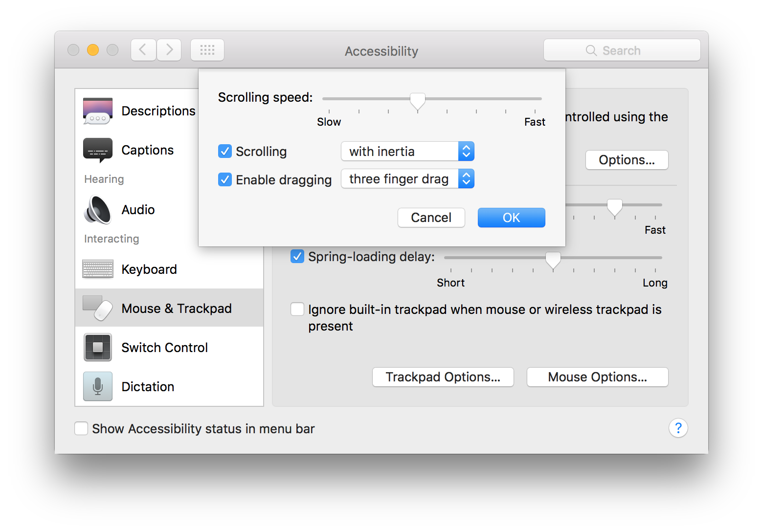763x532 pixels.
Task: Open the Dictation microphone icon
Action: click(x=97, y=386)
